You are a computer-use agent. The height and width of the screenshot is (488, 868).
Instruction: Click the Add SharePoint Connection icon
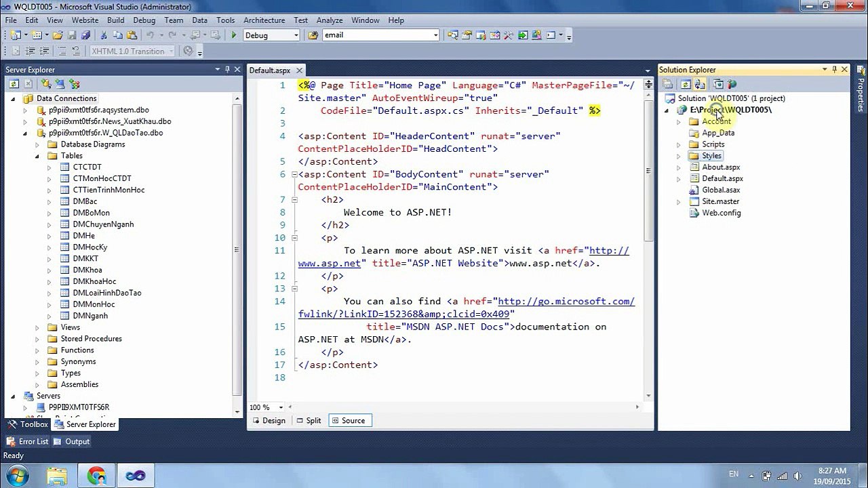click(75, 84)
